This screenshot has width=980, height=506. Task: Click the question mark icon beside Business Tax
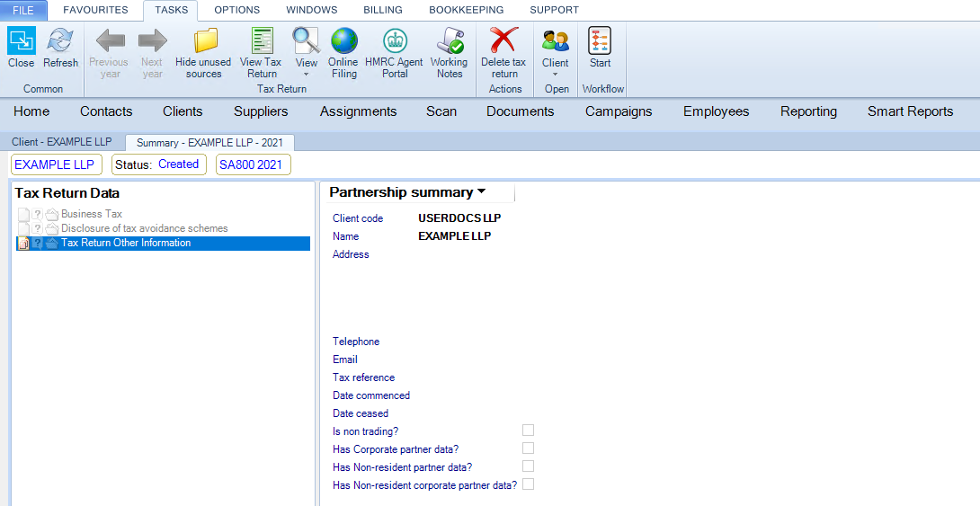point(37,214)
